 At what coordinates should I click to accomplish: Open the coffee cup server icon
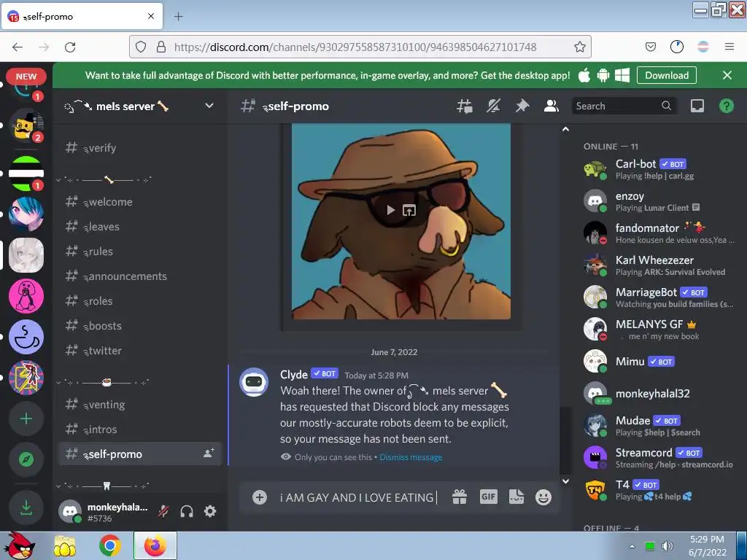(x=26, y=337)
